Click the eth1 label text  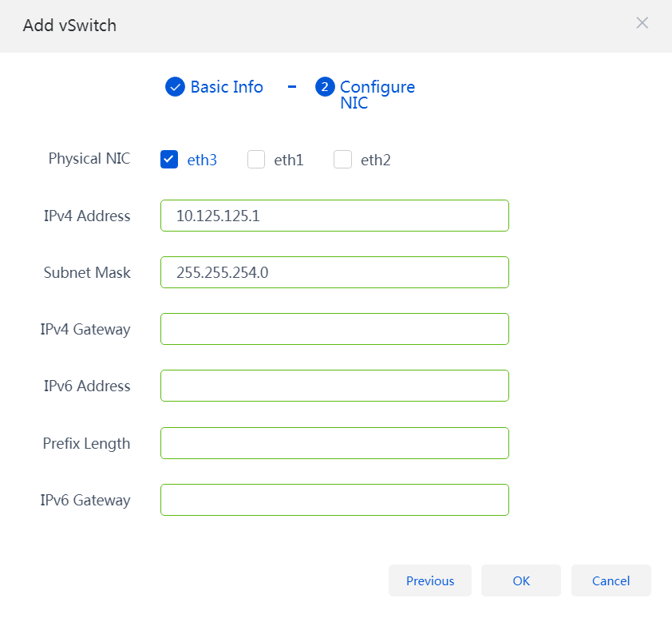click(x=289, y=160)
